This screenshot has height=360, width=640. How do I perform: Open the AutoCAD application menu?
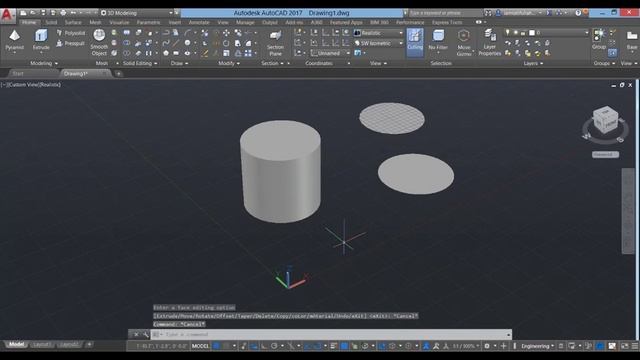7,15
